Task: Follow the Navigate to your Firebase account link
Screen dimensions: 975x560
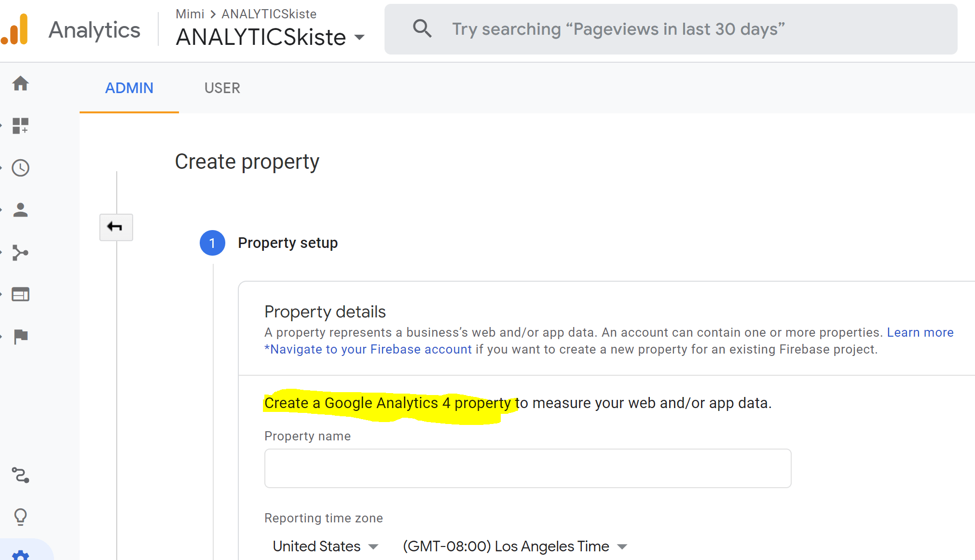Action: (369, 349)
